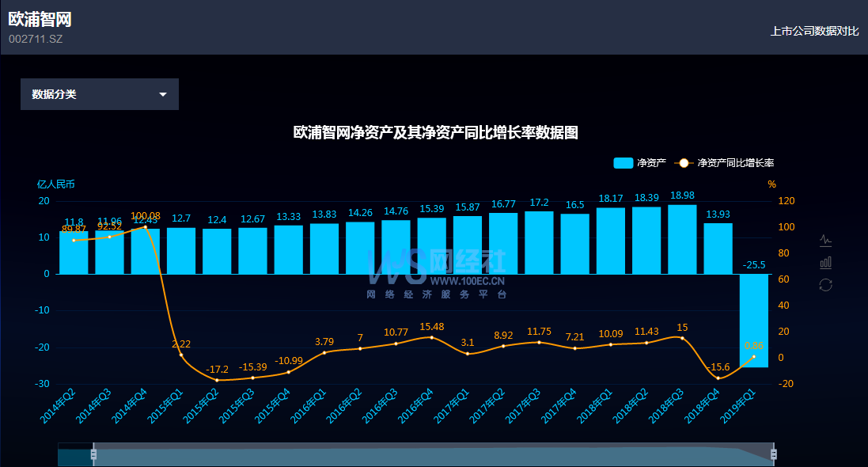This screenshot has height=467, width=868.
Task: Click the 2016年Q4 x-axis label
Action: pyautogui.click(x=415, y=406)
